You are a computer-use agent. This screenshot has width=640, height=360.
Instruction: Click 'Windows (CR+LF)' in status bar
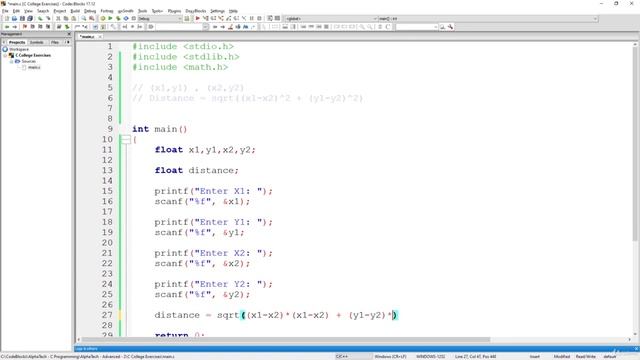[390, 357]
